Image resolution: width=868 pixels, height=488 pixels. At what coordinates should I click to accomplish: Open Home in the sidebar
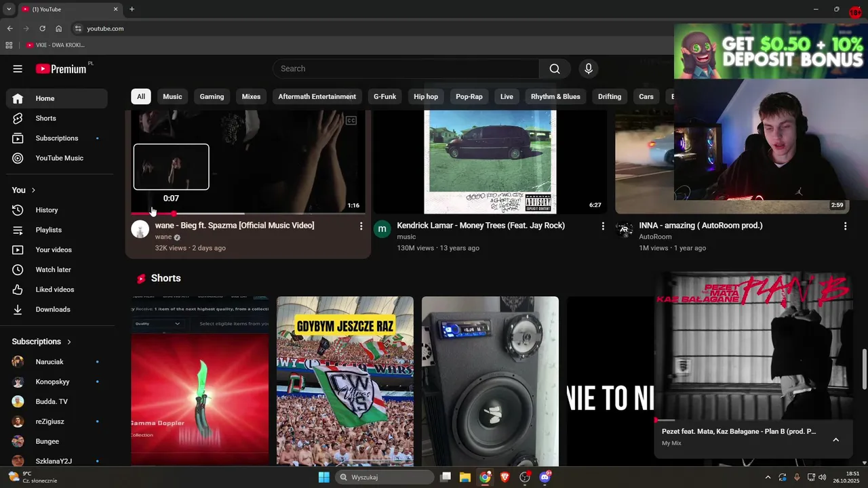click(57, 98)
